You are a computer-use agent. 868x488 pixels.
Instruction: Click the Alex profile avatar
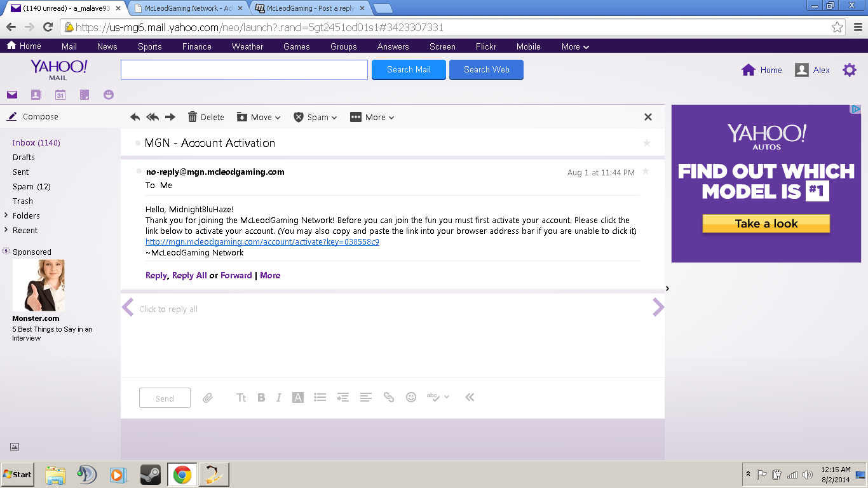pyautogui.click(x=802, y=70)
